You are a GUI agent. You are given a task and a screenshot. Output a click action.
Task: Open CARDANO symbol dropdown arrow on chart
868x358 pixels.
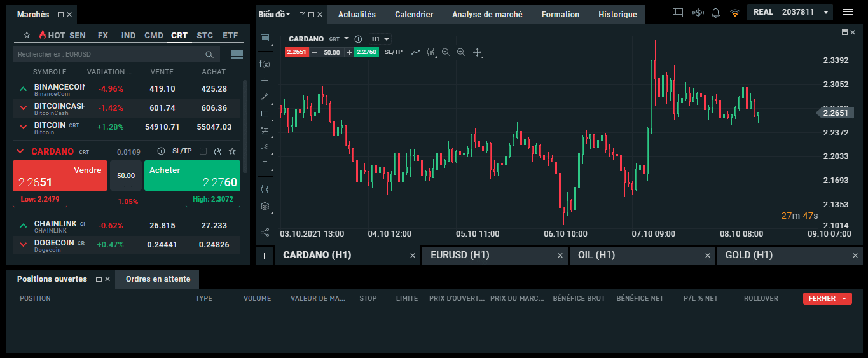[x=347, y=38]
